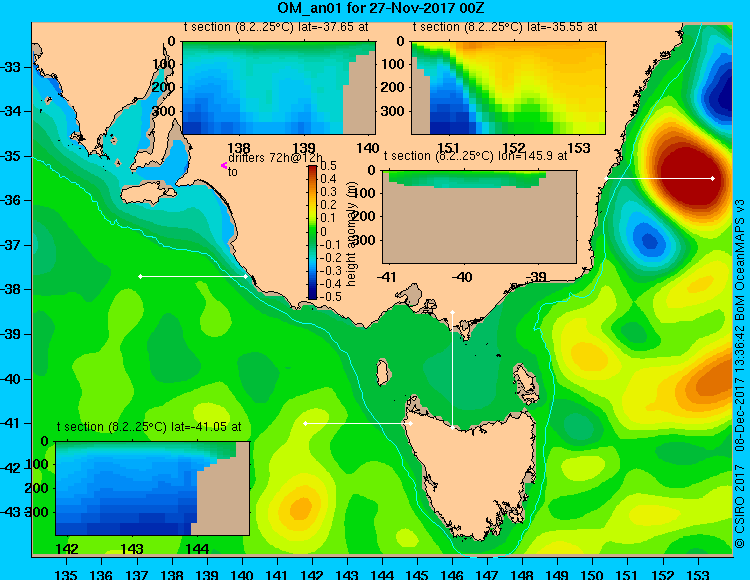The height and width of the screenshot is (580, 750).
Task: Click the orange eddy southwest of Tasmania
Action: pyautogui.click(x=301, y=507)
